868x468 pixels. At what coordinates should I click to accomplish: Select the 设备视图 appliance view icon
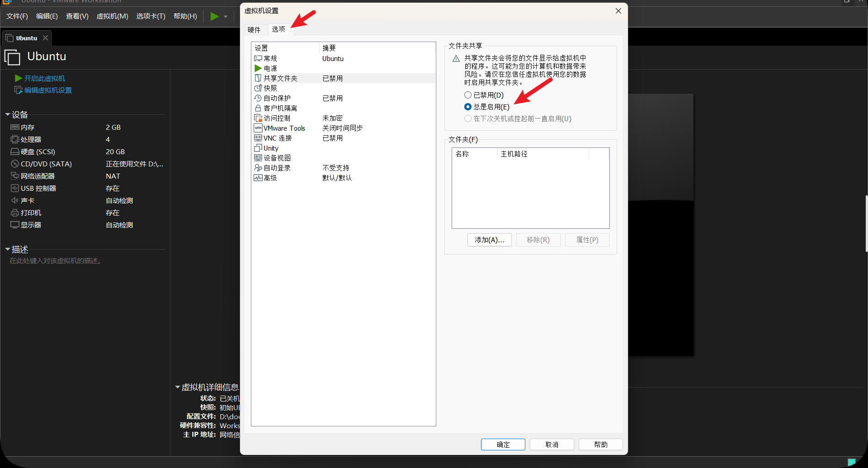(x=258, y=158)
